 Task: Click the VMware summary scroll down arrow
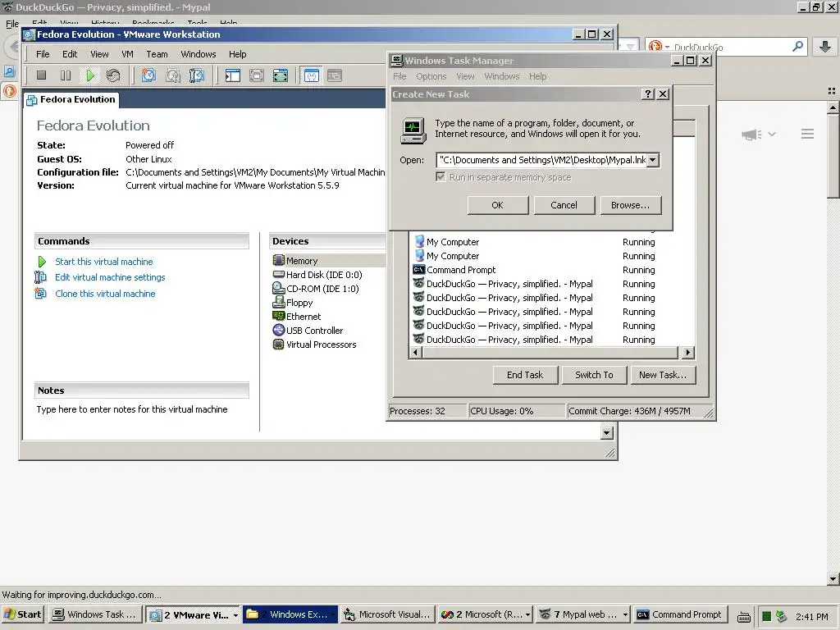click(606, 433)
